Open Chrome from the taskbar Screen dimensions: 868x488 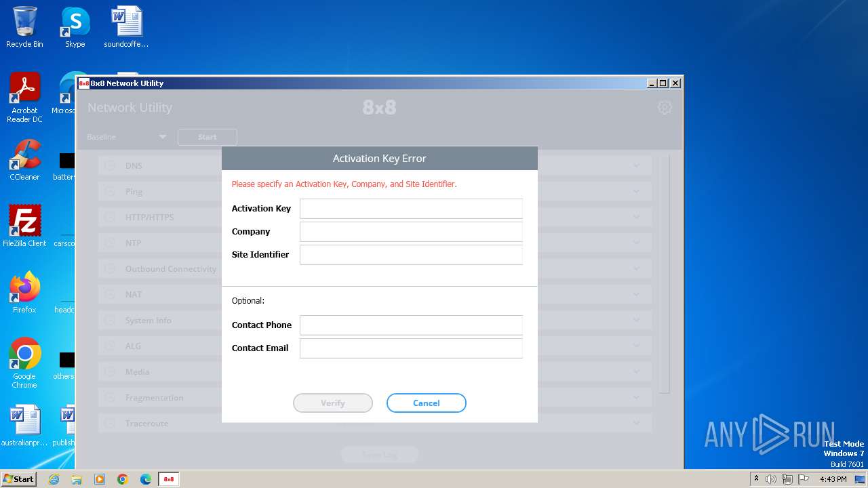click(x=123, y=479)
